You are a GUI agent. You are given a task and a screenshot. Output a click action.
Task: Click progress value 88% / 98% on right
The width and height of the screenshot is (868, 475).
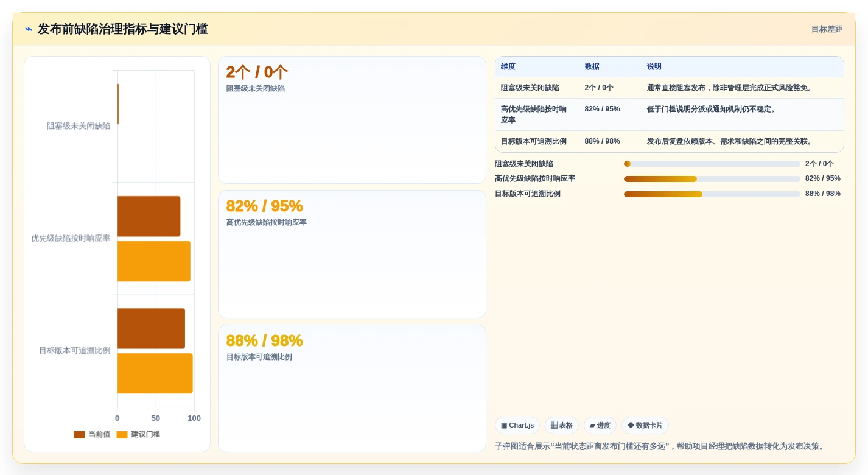pyautogui.click(x=822, y=194)
